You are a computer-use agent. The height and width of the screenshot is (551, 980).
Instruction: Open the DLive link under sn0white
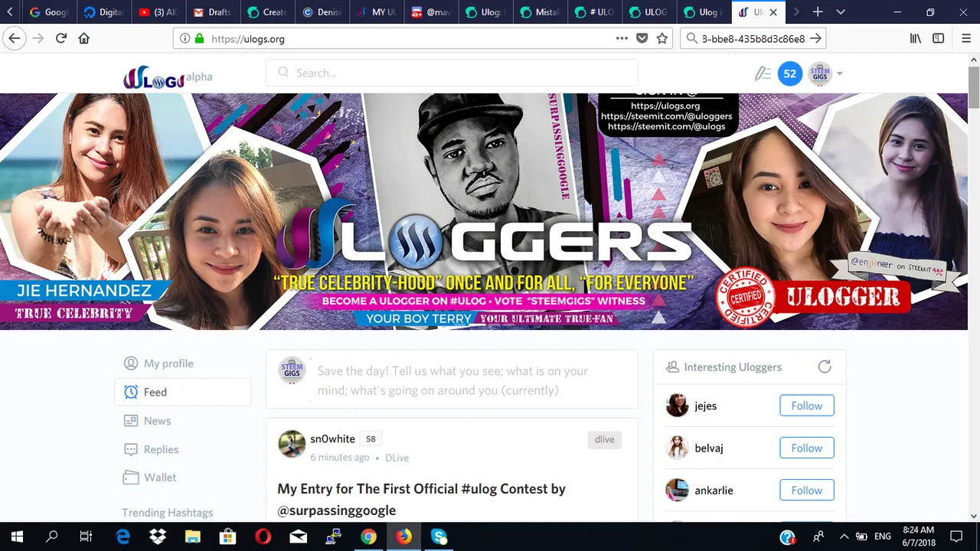pos(397,458)
